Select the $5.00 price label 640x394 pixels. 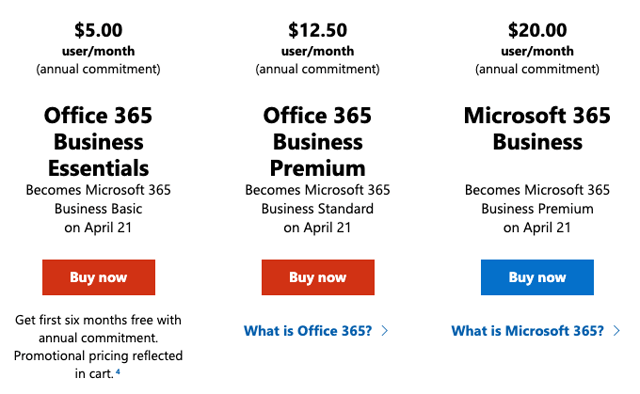point(98,30)
